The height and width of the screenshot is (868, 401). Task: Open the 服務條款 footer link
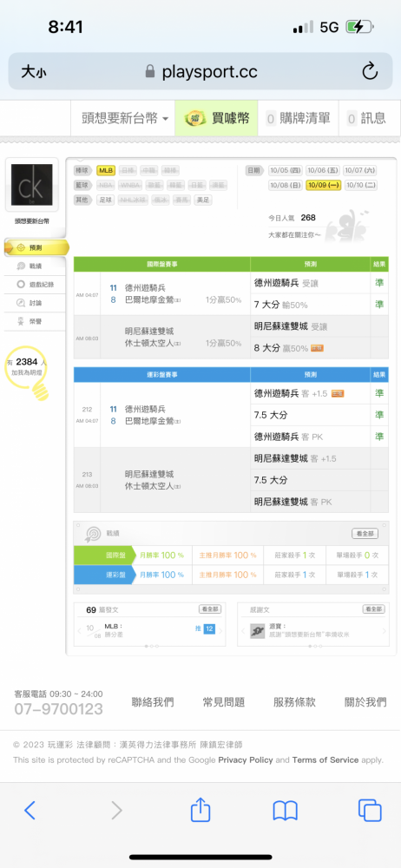pyautogui.click(x=294, y=702)
